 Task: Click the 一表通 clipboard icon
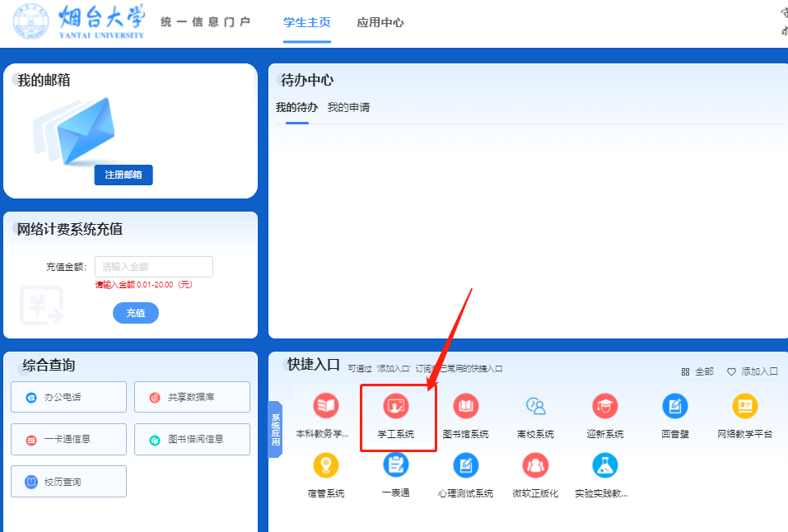point(396,466)
